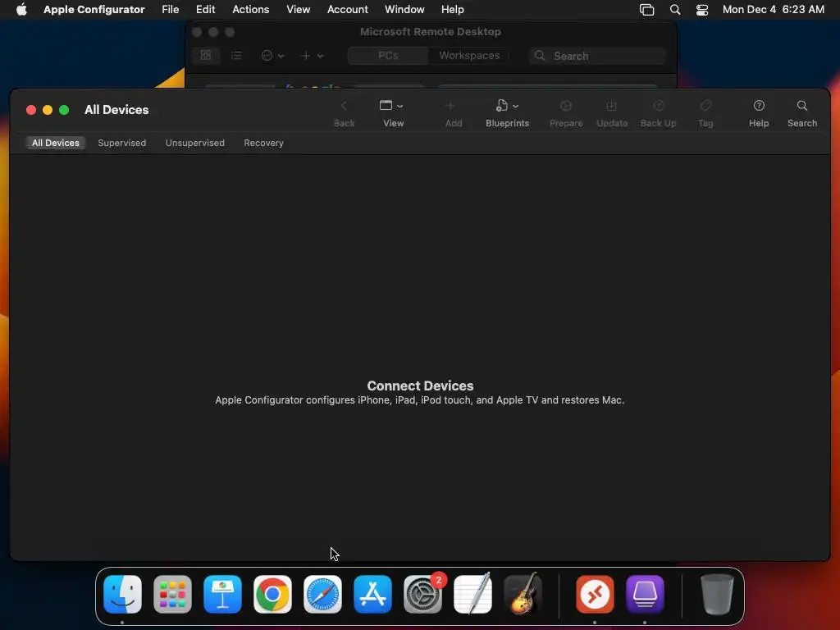Launch Safari from the Dock
This screenshot has width=840, height=630.
[x=322, y=595]
